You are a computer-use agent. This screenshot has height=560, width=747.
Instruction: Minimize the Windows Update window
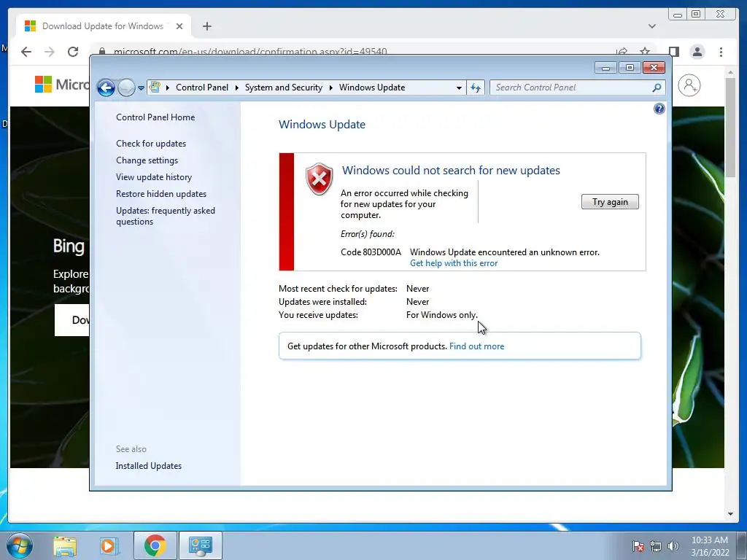pos(605,68)
